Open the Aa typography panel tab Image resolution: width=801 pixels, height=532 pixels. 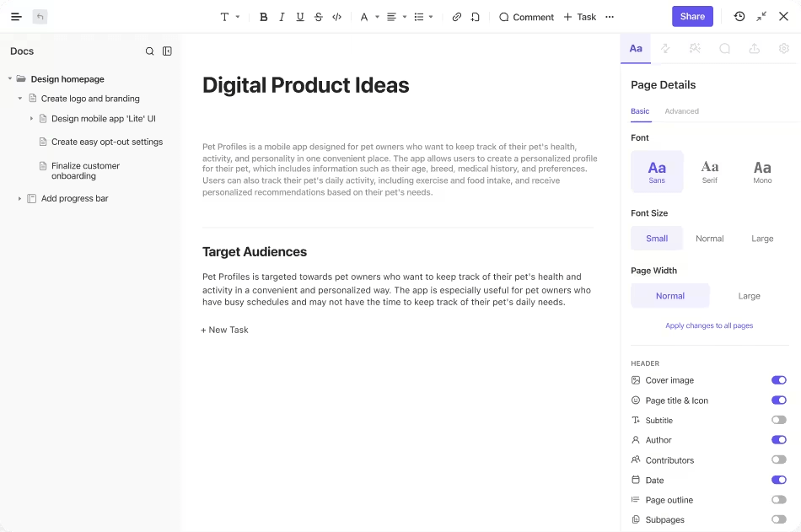coord(636,49)
